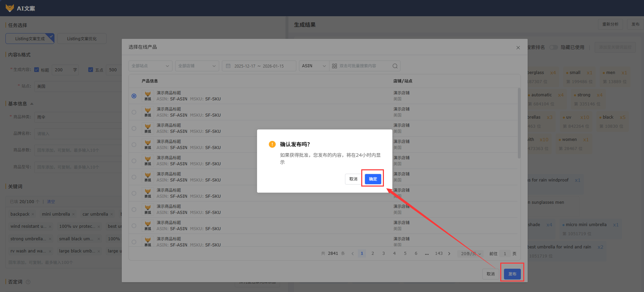Click the 商品种类 field containing 雨伞
Image resolution: width=644 pixels, height=292 pixels.
pyautogui.click(x=78, y=117)
